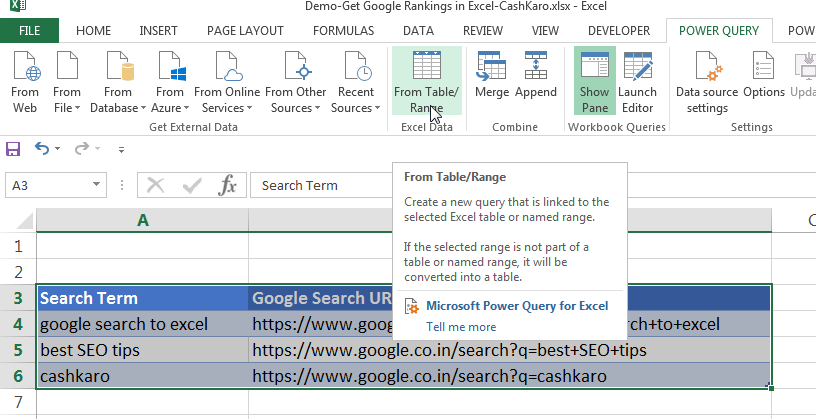Click the Redo arrow icon
The image size is (816, 419).
82,149
